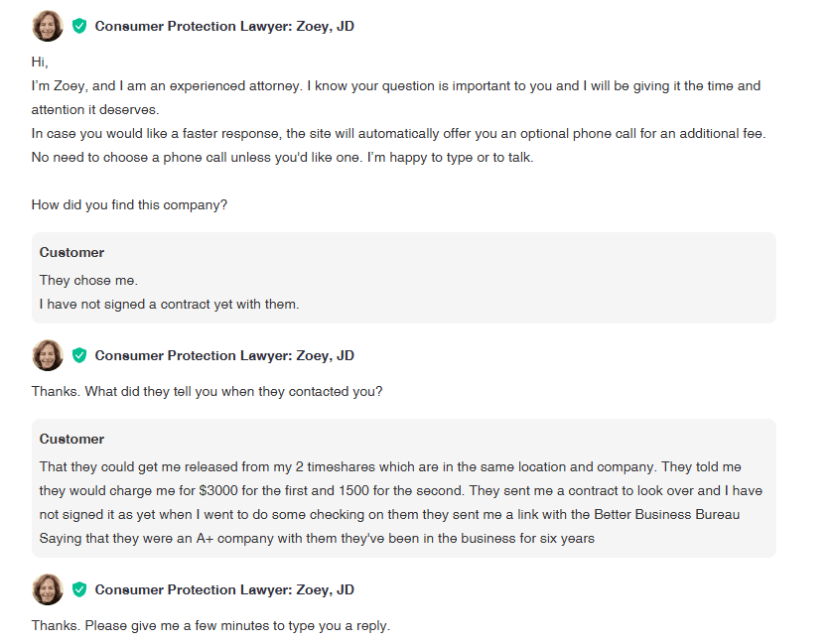Open the lawyer profile name in the first message header
Image resolution: width=835 pixels, height=644 pixels.
pyautogui.click(x=224, y=27)
